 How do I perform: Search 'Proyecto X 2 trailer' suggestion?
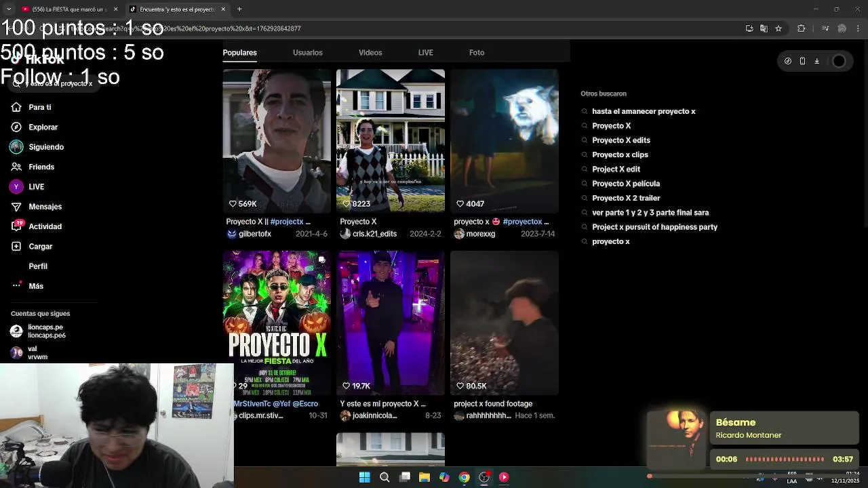(626, 198)
